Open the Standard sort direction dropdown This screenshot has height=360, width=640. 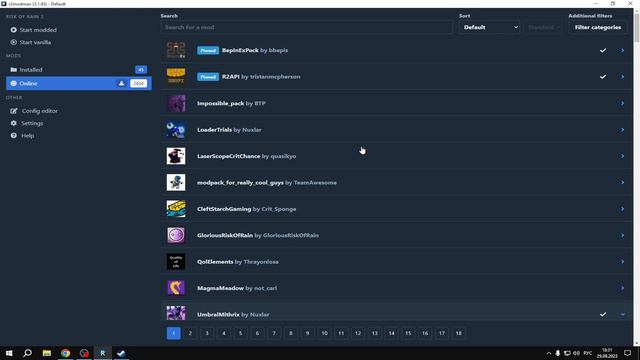(x=543, y=27)
